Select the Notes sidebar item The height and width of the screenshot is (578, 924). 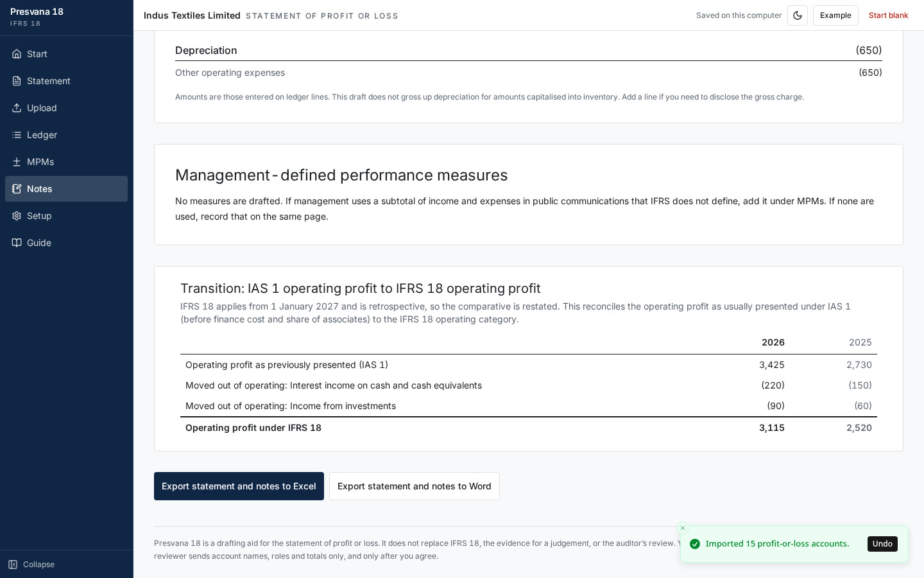pos(66,189)
